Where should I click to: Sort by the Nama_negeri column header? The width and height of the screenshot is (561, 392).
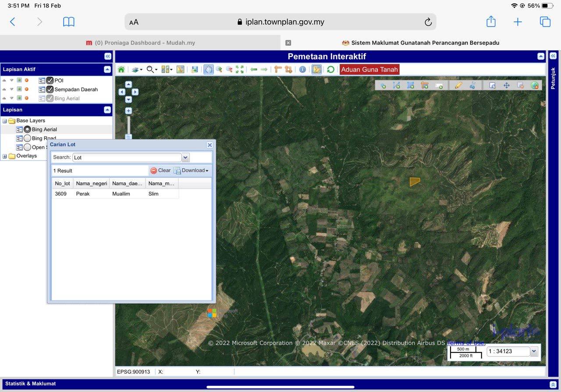[x=91, y=183]
